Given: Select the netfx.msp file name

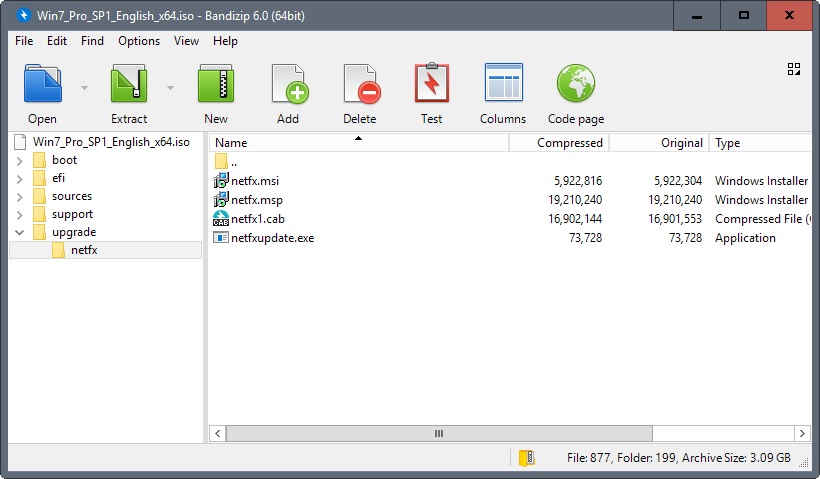Looking at the screenshot, I should point(257,200).
